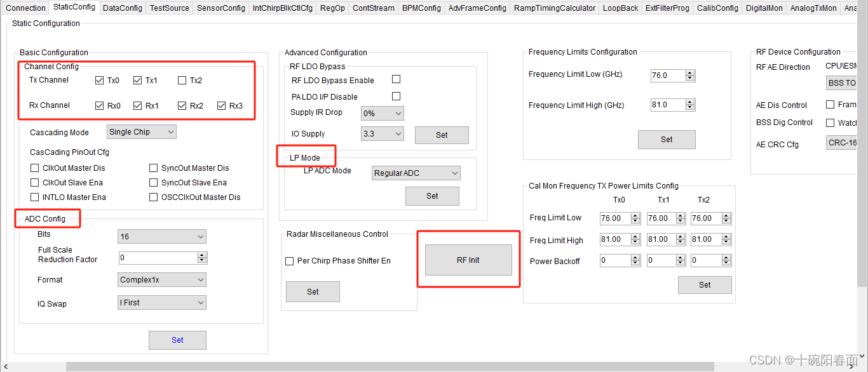Click Frequency Limit High value field
The width and height of the screenshot is (868, 372).
click(x=668, y=105)
